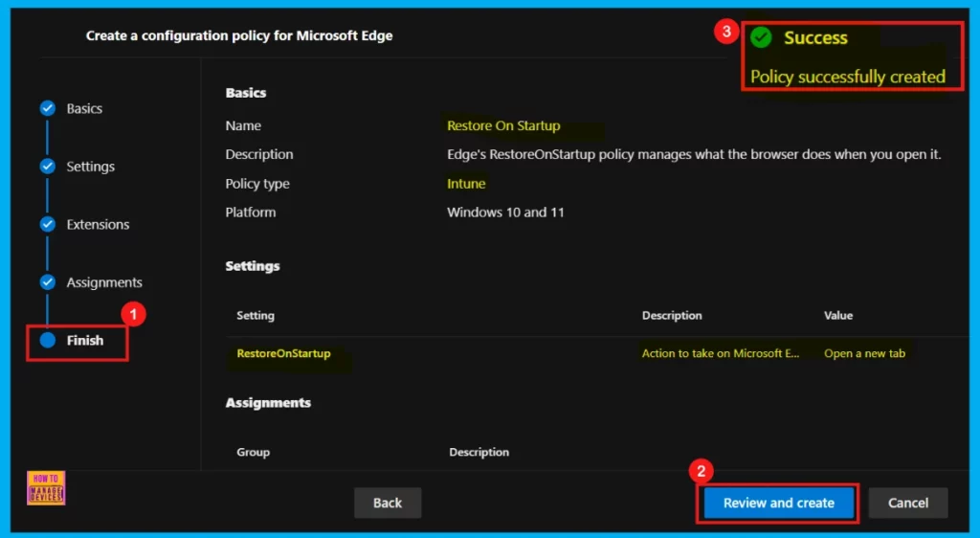The height and width of the screenshot is (538, 980).
Task: Click the Review and create button
Action: click(x=779, y=503)
